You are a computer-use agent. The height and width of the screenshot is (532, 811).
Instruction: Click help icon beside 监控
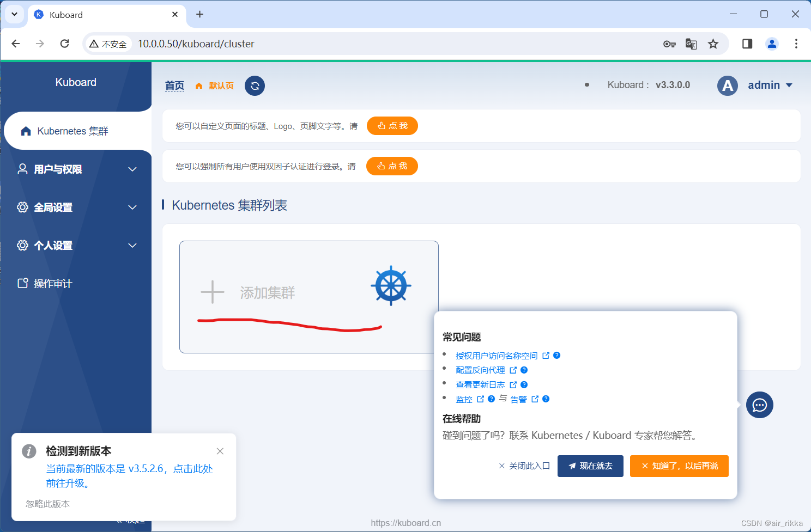pos(491,399)
